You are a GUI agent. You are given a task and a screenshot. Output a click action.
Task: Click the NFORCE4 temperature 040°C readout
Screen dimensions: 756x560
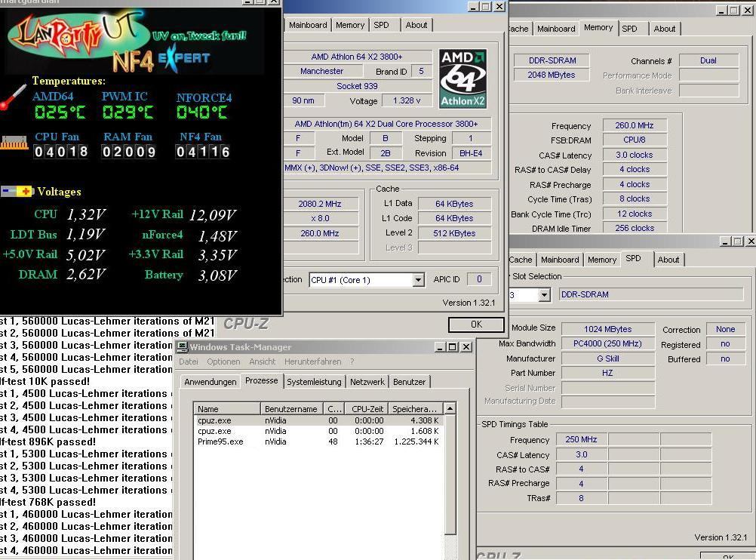tap(201, 112)
